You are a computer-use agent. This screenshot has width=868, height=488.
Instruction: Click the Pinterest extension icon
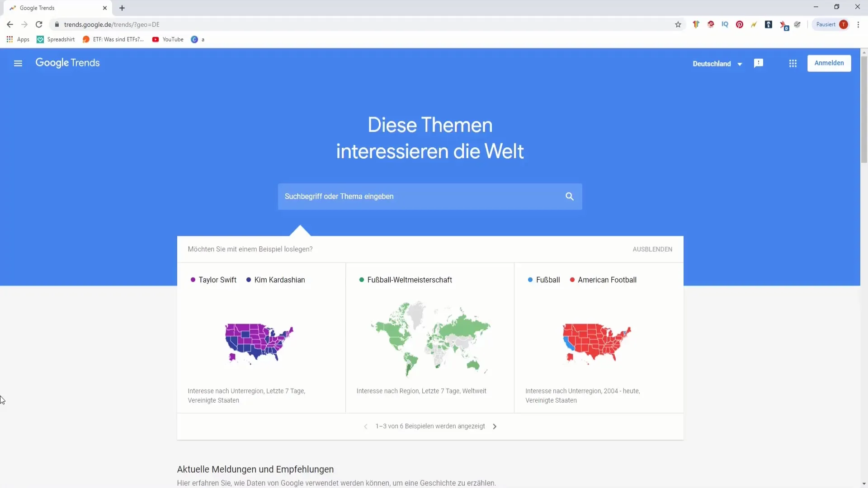click(x=740, y=24)
